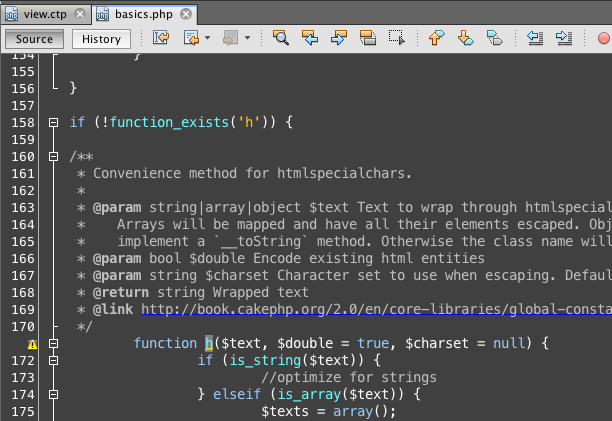
Task: Close the view.ctp tab
Action: (x=80, y=14)
